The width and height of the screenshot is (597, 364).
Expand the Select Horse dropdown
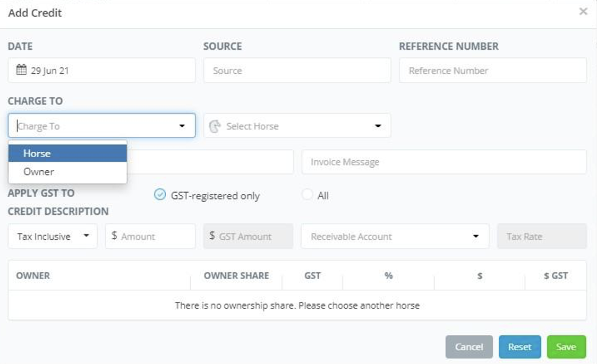pos(378,126)
